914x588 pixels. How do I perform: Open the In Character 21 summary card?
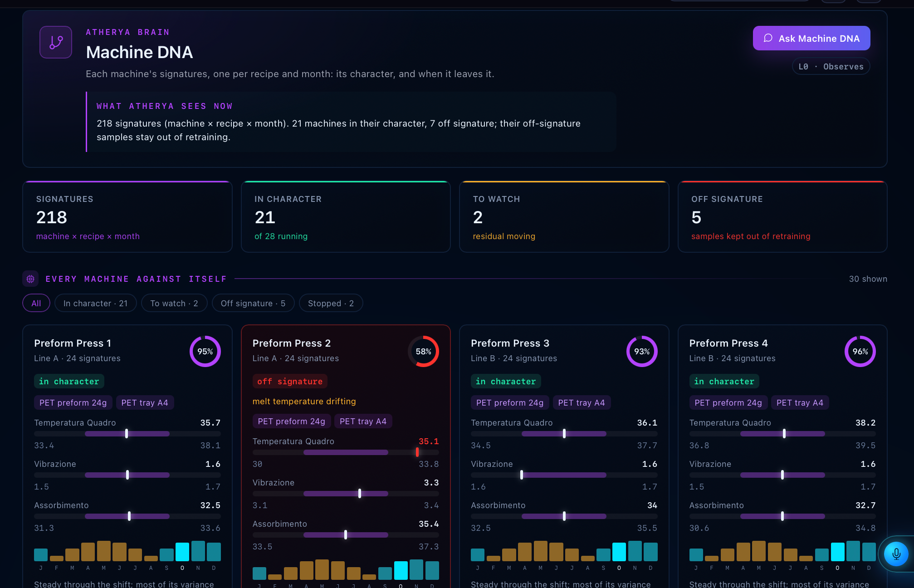[346, 217]
